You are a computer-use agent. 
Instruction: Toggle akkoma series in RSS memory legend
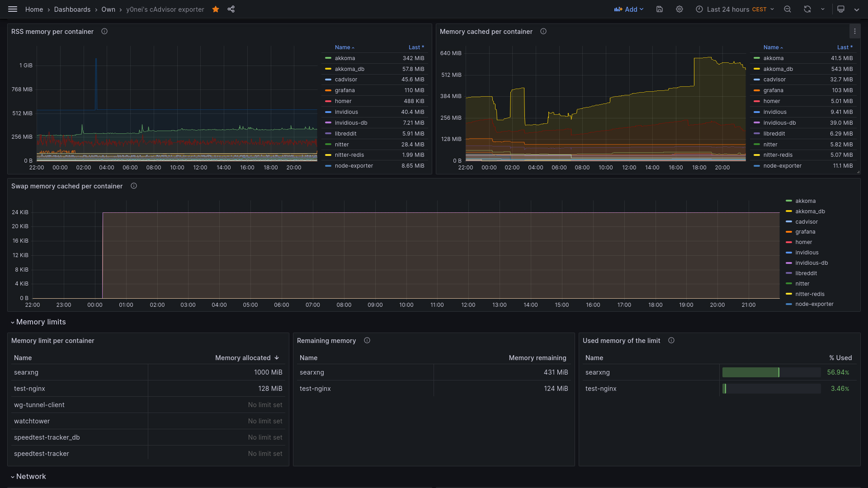pyautogui.click(x=345, y=58)
